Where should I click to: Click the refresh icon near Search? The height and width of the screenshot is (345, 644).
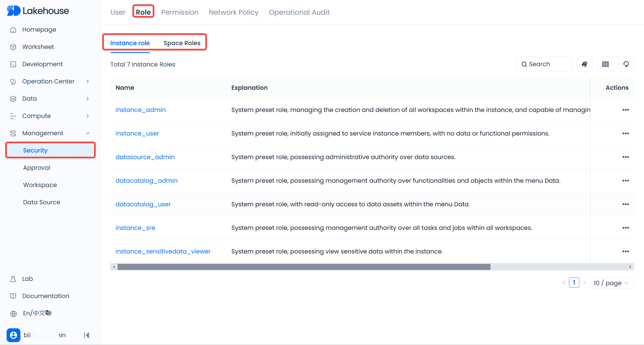tap(626, 64)
